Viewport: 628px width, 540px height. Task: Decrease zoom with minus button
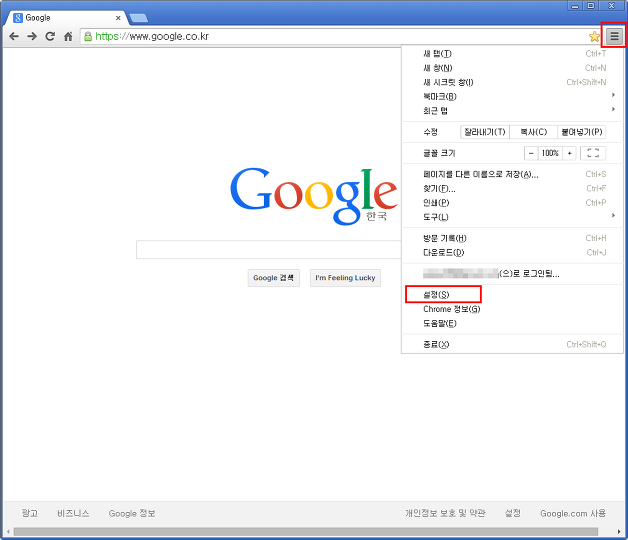(x=531, y=153)
